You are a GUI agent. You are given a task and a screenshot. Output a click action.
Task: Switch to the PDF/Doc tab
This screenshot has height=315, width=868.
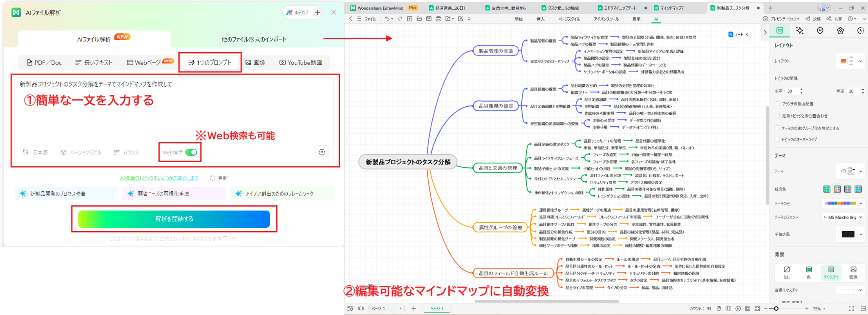point(44,63)
